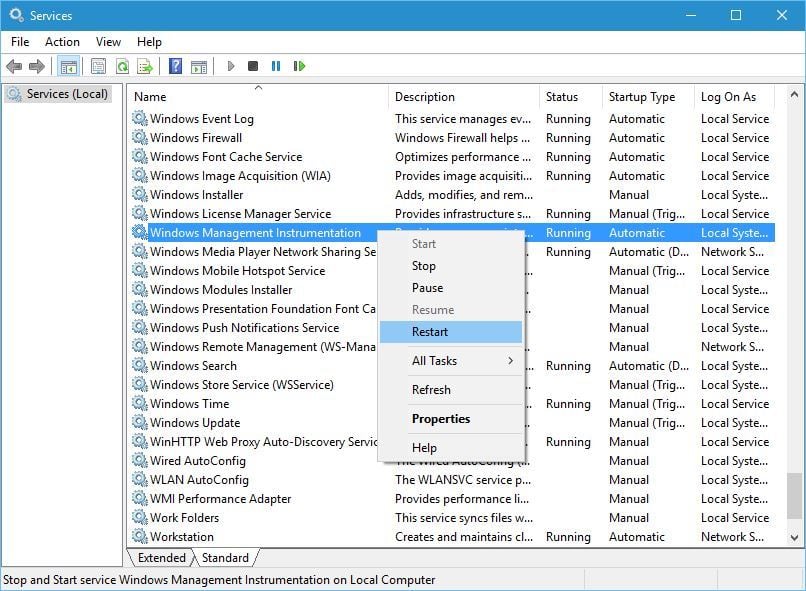This screenshot has height=591, width=806.
Task: Toggle the Show/Hide Console Tree icon
Action: tap(68, 66)
